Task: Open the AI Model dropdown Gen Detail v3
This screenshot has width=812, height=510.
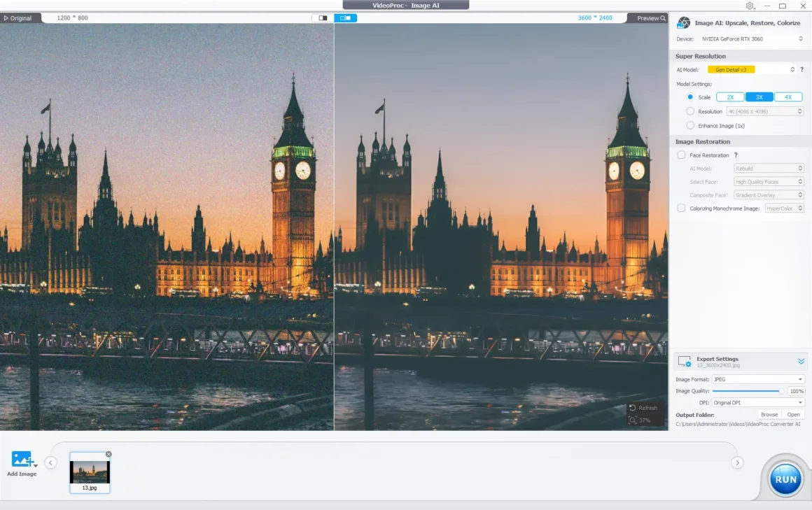Action: coord(751,69)
